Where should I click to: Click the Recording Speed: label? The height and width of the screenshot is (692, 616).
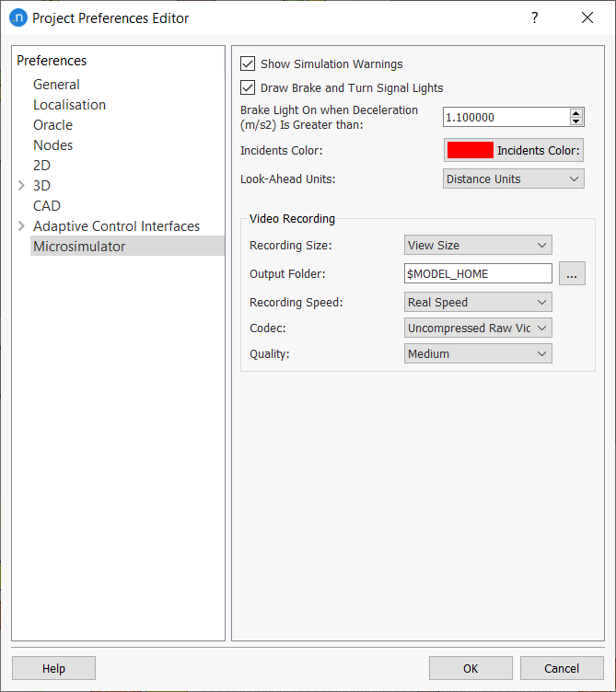tap(296, 303)
